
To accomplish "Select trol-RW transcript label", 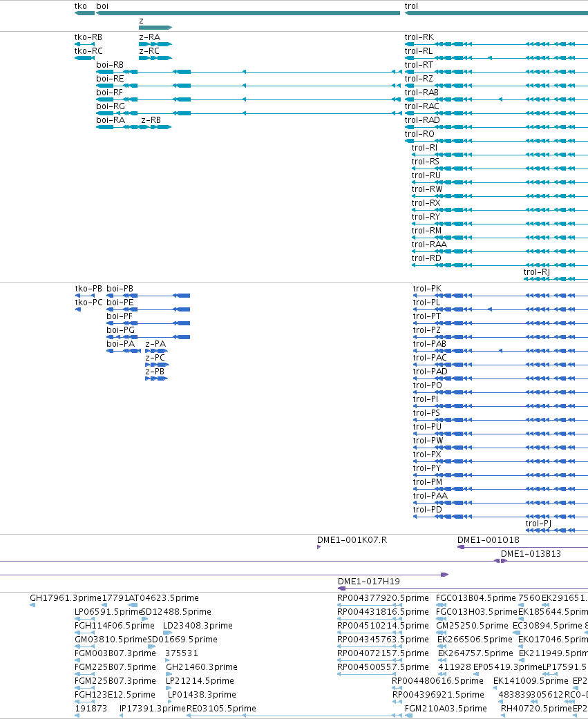I will (427, 189).
